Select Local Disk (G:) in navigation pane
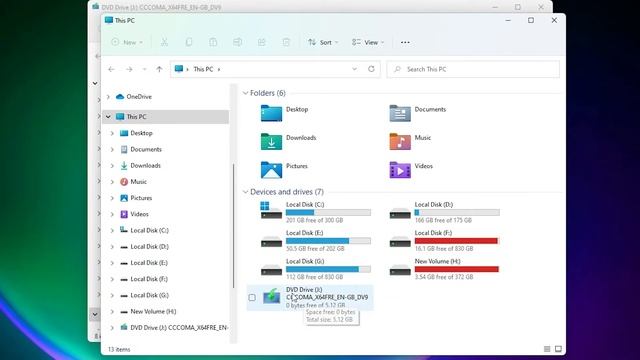 (149, 295)
